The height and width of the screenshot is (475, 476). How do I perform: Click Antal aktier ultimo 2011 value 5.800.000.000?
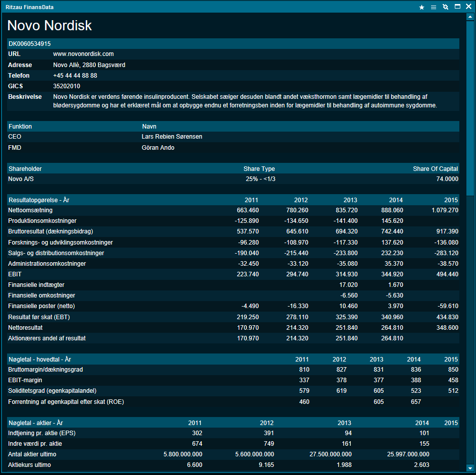point(183,454)
